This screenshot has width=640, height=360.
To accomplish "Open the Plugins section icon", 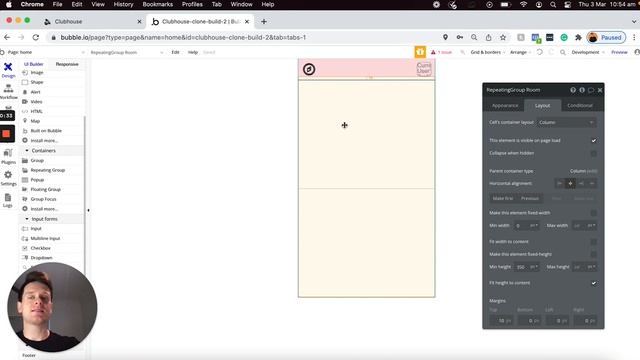I will tap(8, 156).
